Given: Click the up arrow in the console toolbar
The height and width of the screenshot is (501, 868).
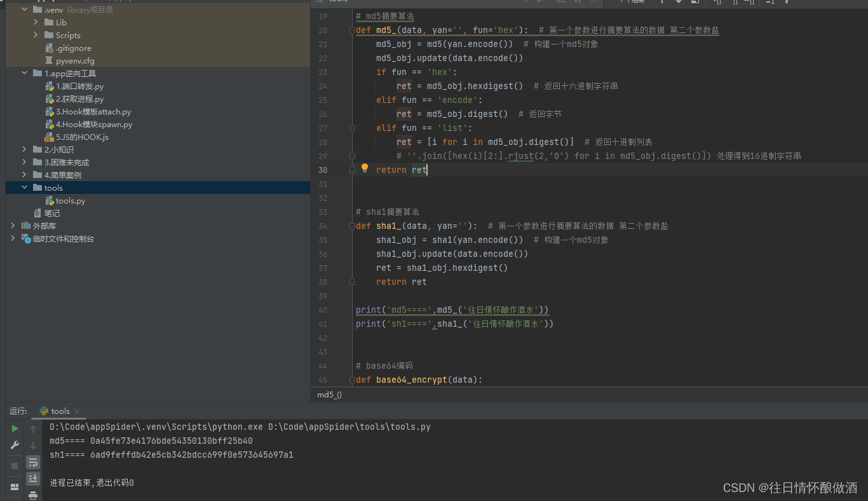Looking at the screenshot, I should pyautogui.click(x=32, y=429).
